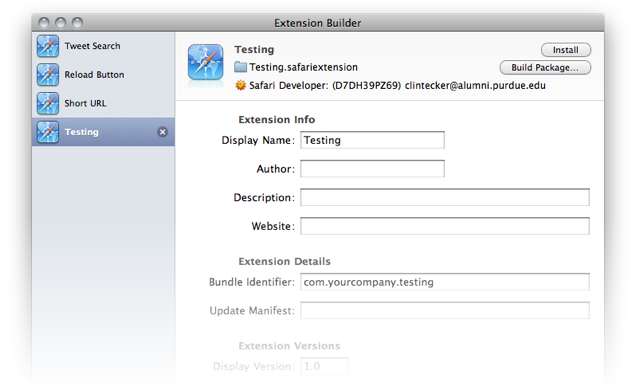The width and height of the screenshot is (636, 390).
Task: Click the Safari Developer certificate text
Action: click(397, 86)
